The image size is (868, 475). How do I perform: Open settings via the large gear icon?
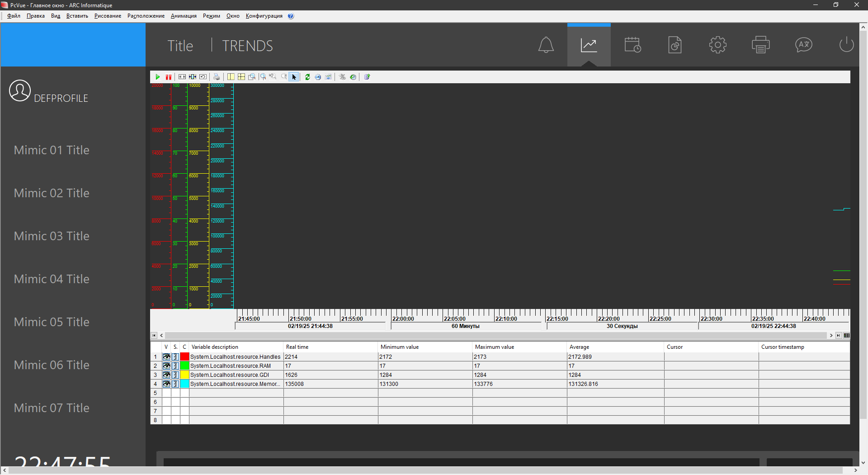point(718,45)
